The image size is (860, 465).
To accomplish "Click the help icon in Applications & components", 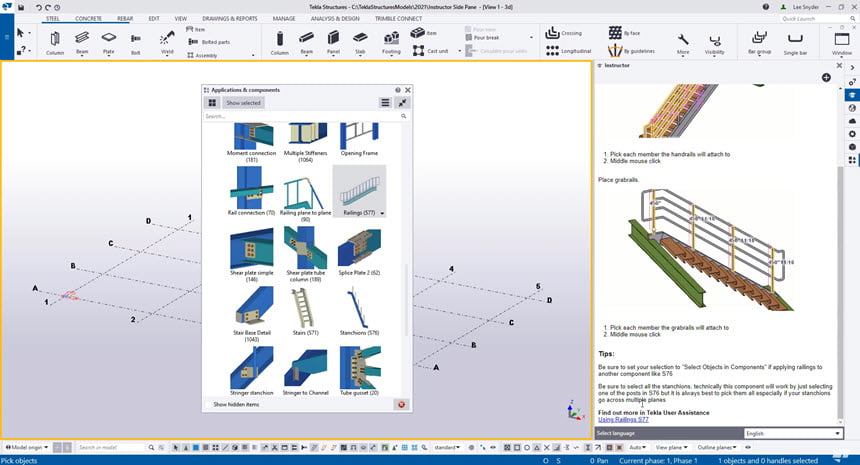I will tap(398, 90).
